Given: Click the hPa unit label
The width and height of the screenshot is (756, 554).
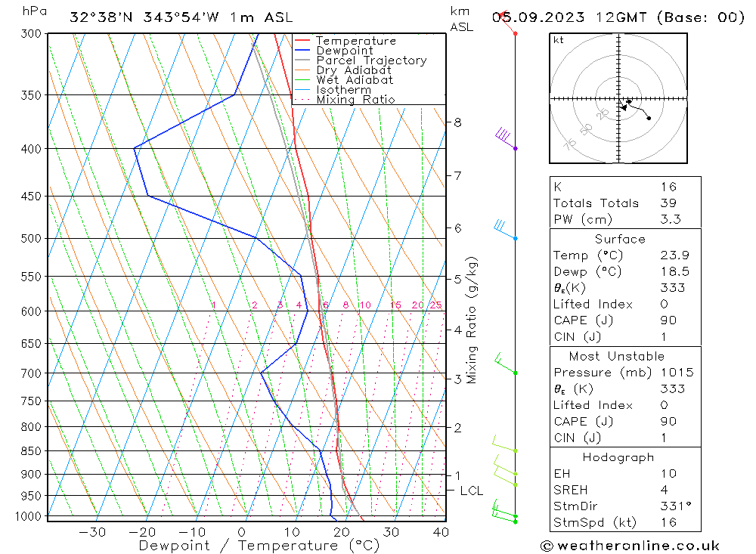Looking at the screenshot, I should [x=35, y=11].
